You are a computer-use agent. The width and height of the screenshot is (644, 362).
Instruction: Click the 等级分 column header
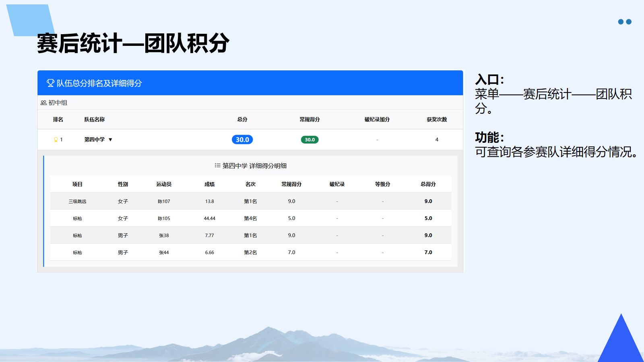pos(382,184)
